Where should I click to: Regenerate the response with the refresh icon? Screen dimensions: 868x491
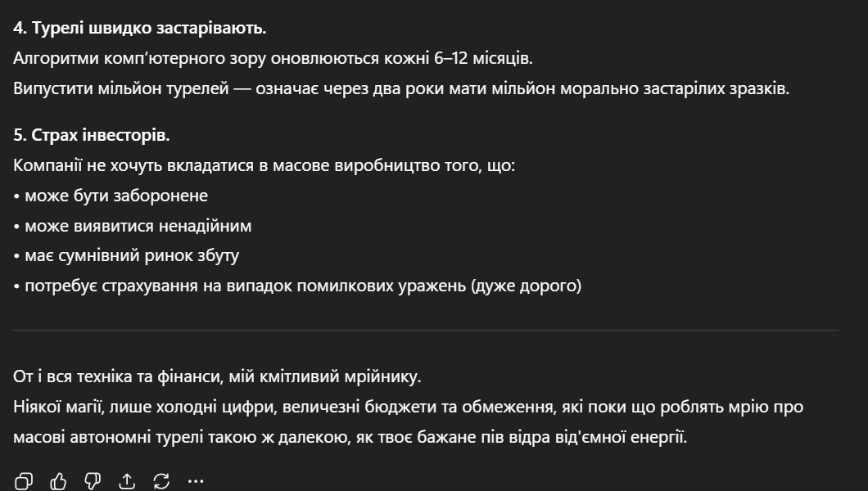click(161, 481)
